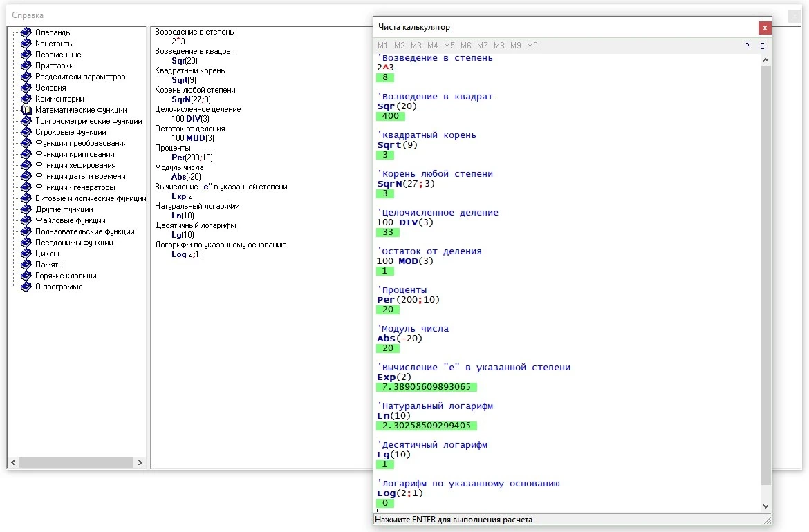
Task: Clear the calculator with C button
Action: click(x=763, y=46)
